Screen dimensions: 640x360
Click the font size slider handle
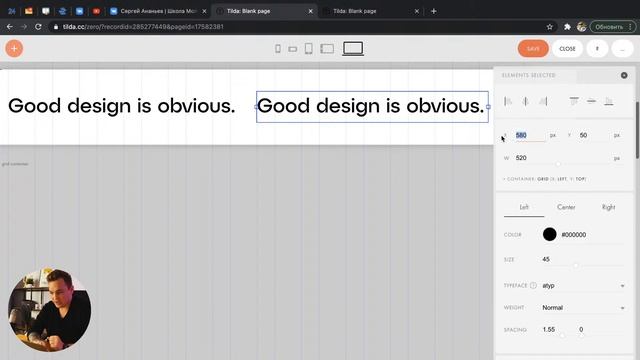coord(576,266)
